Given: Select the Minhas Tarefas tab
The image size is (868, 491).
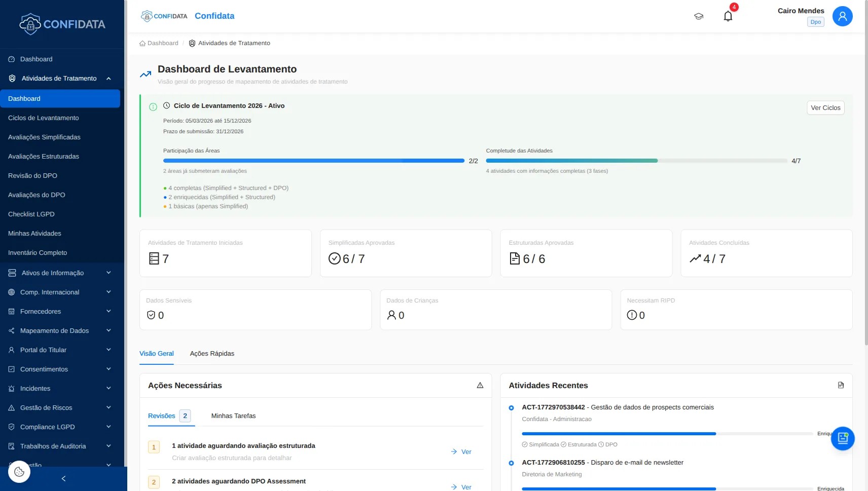Looking at the screenshot, I should click(x=233, y=416).
